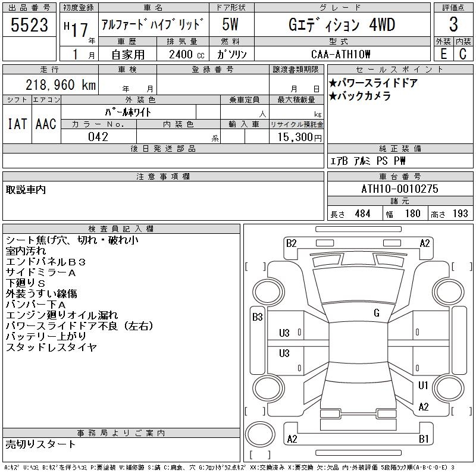
Task: Click the upper U3 dent mark on the diagram
Action: tap(284, 333)
